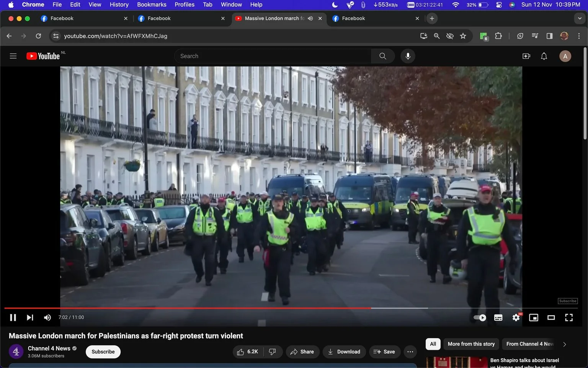Open the zoom magnifier icon

tap(437, 36)
